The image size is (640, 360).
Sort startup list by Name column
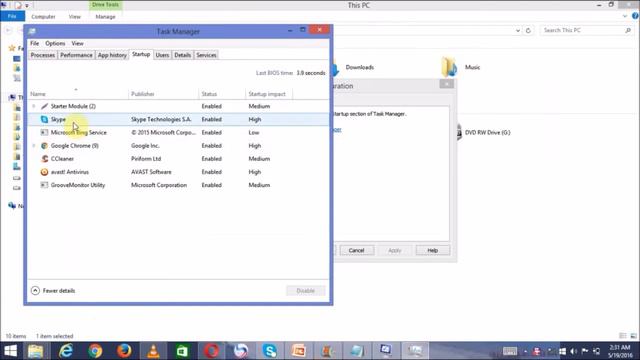pyautogui.click(x=78, y=94)
